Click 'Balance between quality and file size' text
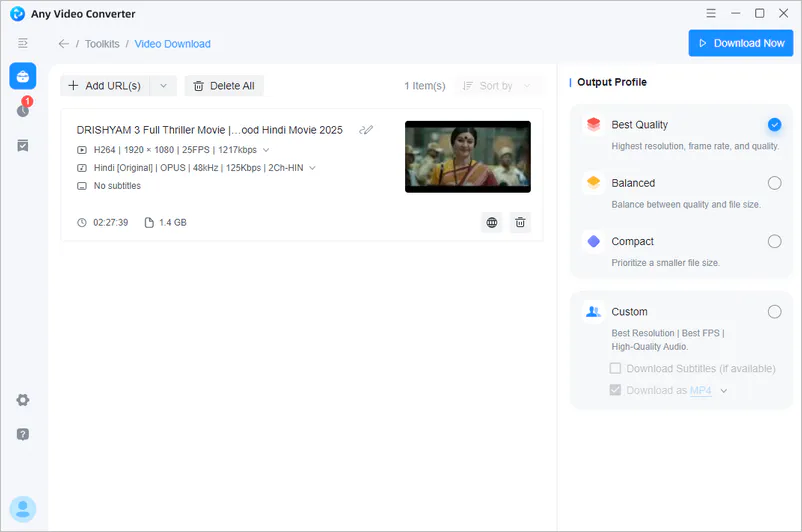 click(x=686, y=204)
